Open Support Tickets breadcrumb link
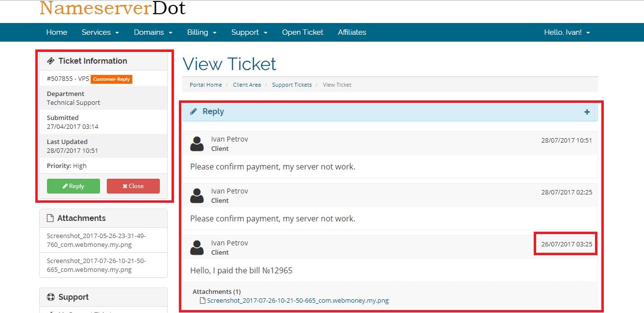Screen dimensions: 644x313 (292, 85)
